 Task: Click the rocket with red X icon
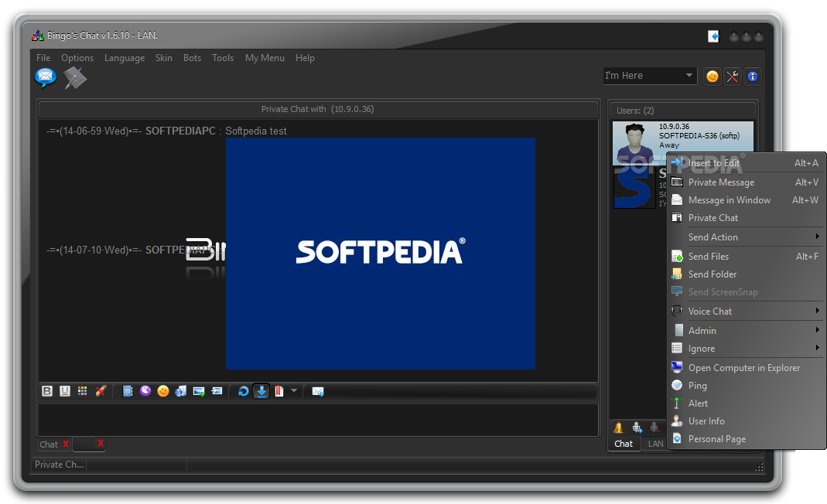click(101, 390)
